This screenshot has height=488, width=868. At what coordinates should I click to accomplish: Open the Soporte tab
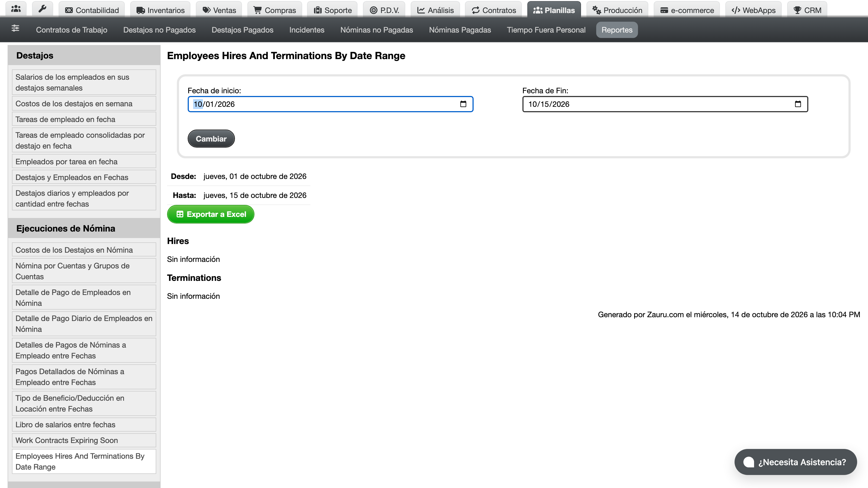click(333, 10)
